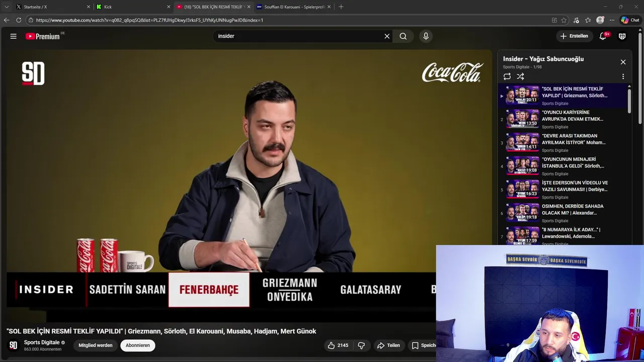Toggle playlist shuffle
This screenshot has width=644, height=362.
tap(520, 76)
